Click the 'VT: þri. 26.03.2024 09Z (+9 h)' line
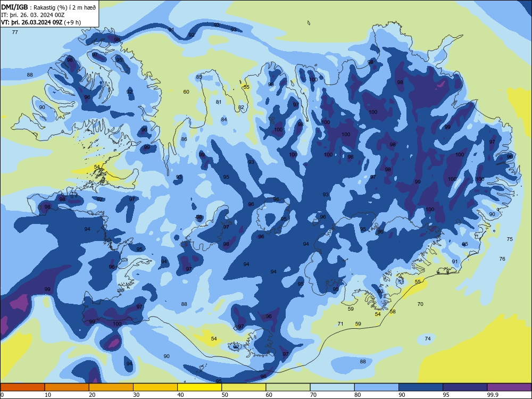Viewport: 532px width, 399px height. tap(41, 22)
